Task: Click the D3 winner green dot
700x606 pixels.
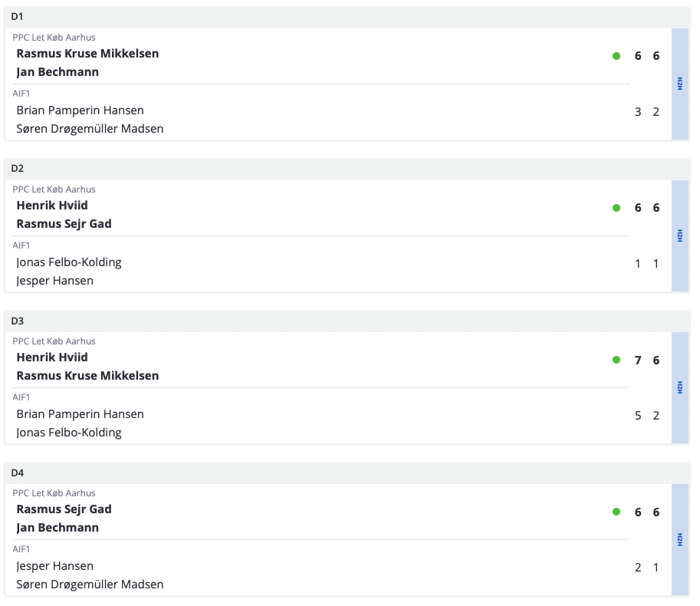Action: tap(616, 360)
